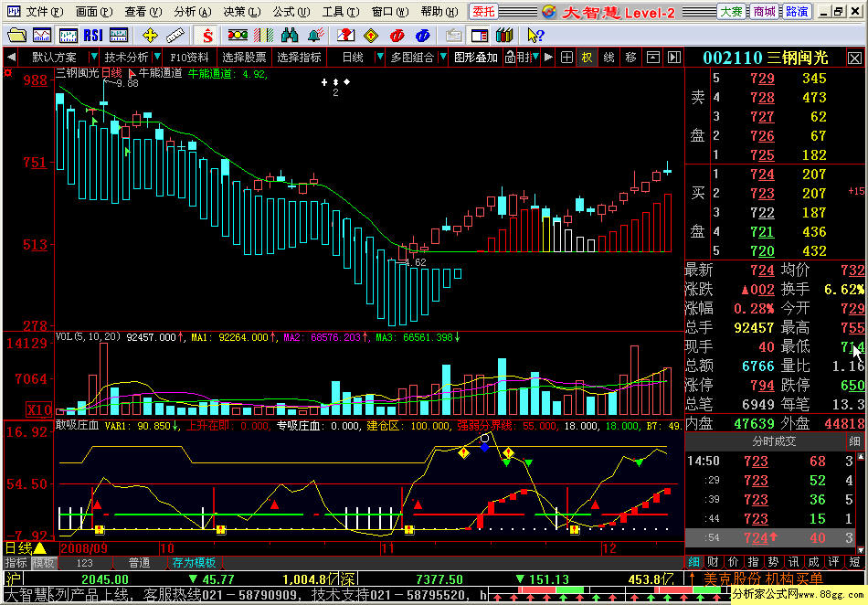Open the chart question-mark help icon
This screenshot has width=868, height=605.
346,36
